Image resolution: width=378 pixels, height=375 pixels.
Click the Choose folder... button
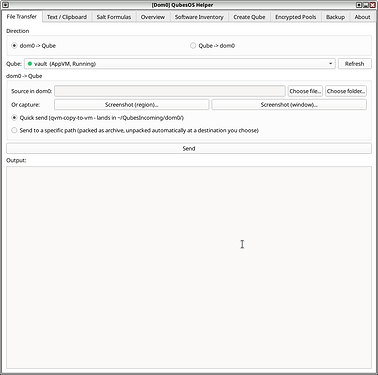click(x=346, y=91)
